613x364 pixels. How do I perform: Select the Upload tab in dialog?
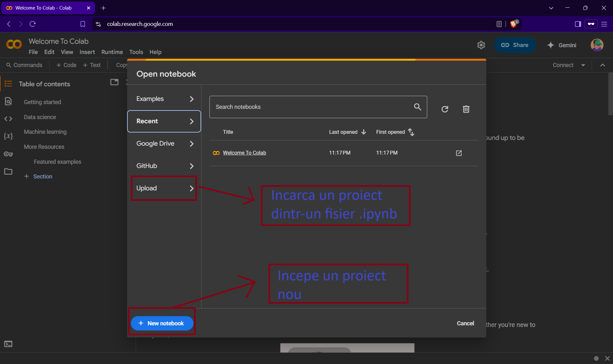[164, 188]
